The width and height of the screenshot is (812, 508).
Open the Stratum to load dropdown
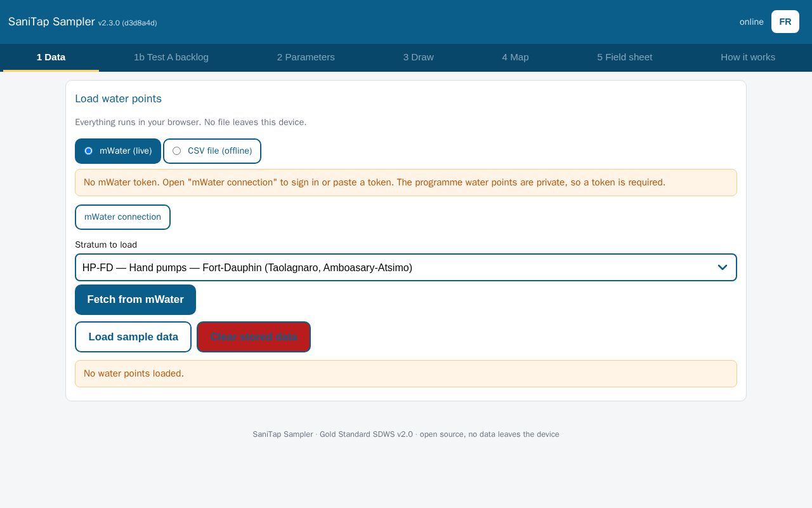pyautogui.click(x=406, y=267)
